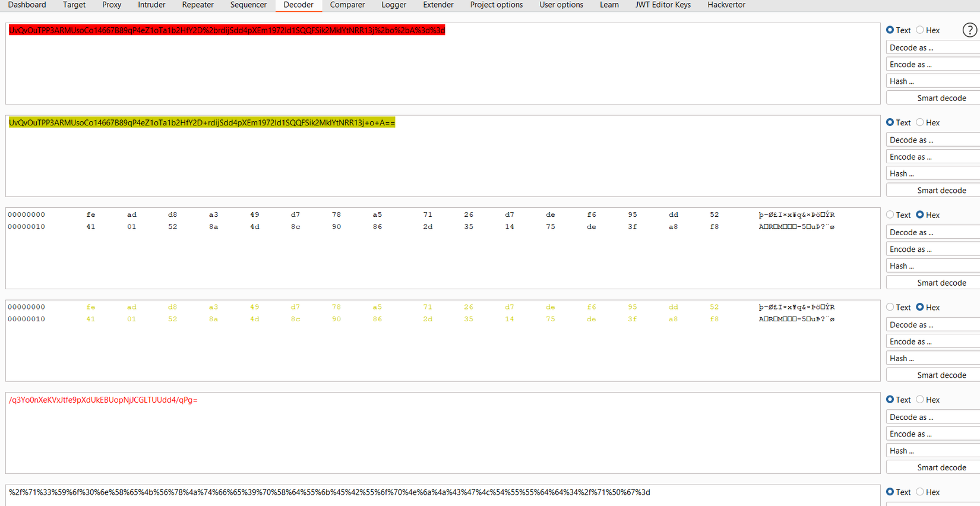Switch to the Logger tab
Screen dimensions: 980x506
(x=394, y=5)
